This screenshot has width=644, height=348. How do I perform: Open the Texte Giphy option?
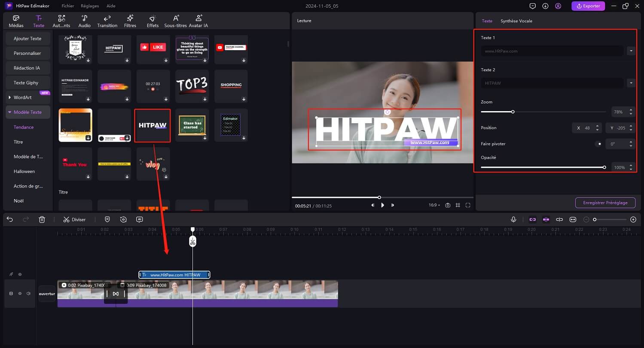(x=28, y=83)
